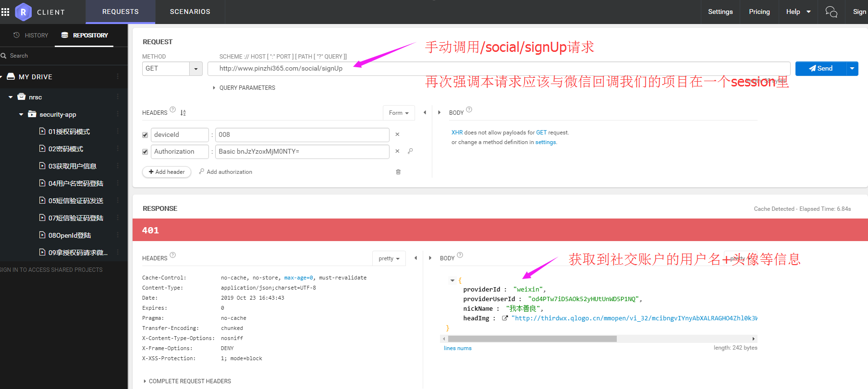The height and width of the screenshot is (389, 868).
Task: Expand request BODY panel arrow
Action: tap(439, 112)
